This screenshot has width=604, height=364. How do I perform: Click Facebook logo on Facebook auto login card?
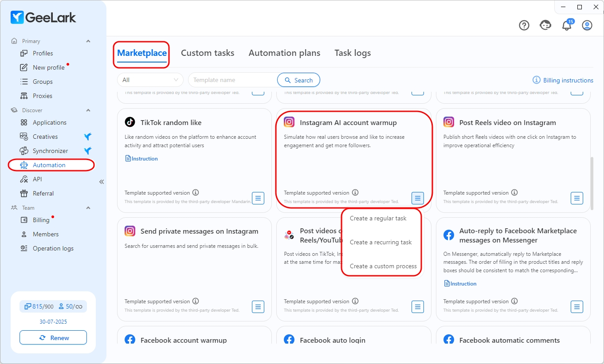tap(289, 340)
